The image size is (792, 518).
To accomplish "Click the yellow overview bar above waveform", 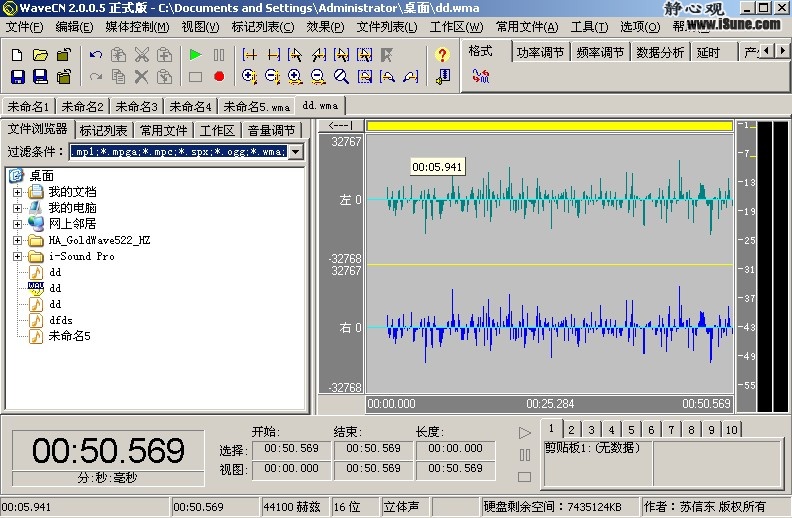I will pos(550,126).
